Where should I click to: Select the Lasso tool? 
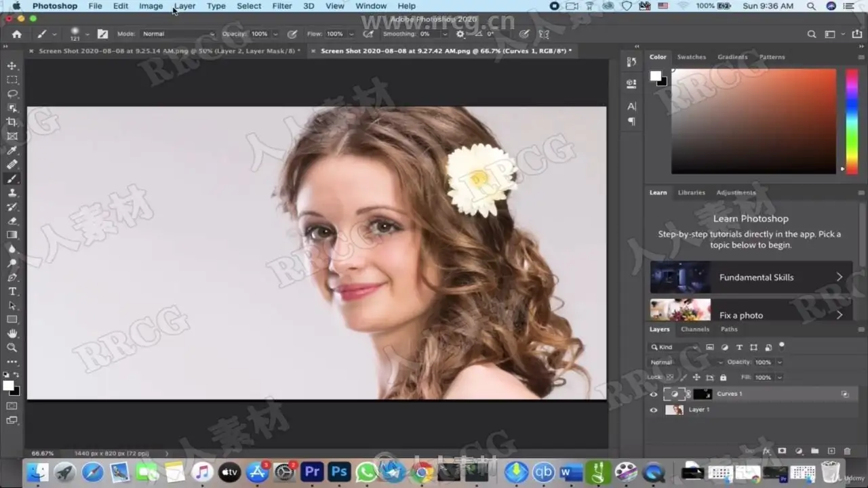(12, 94)
